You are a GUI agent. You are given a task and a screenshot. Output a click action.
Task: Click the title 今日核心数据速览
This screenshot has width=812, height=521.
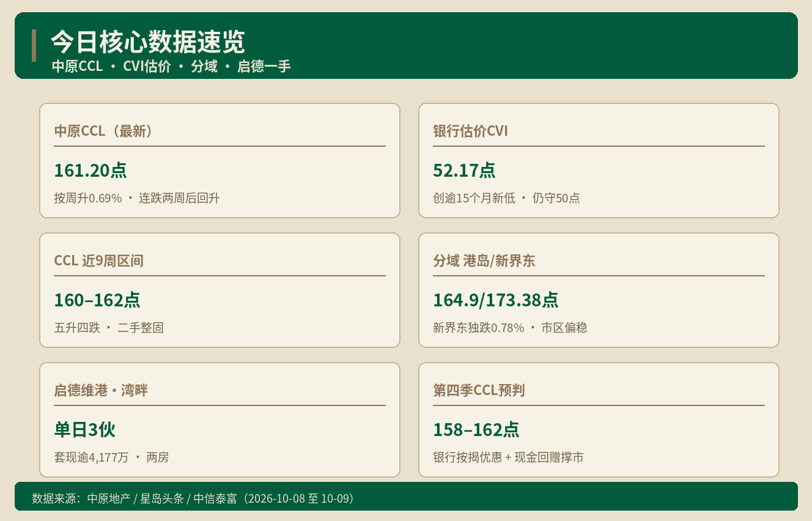(x=147, y=42)
